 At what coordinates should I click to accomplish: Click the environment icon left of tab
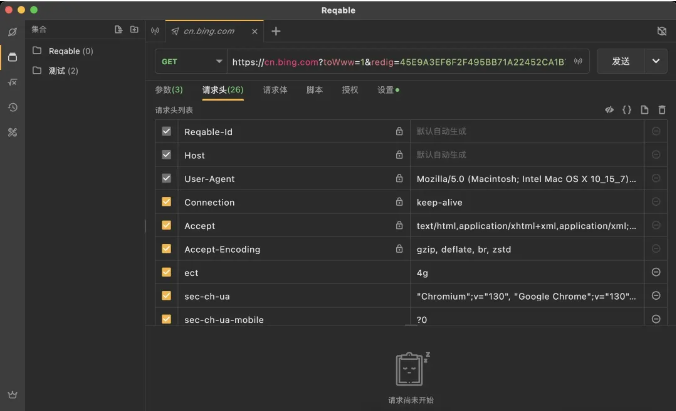155,31
